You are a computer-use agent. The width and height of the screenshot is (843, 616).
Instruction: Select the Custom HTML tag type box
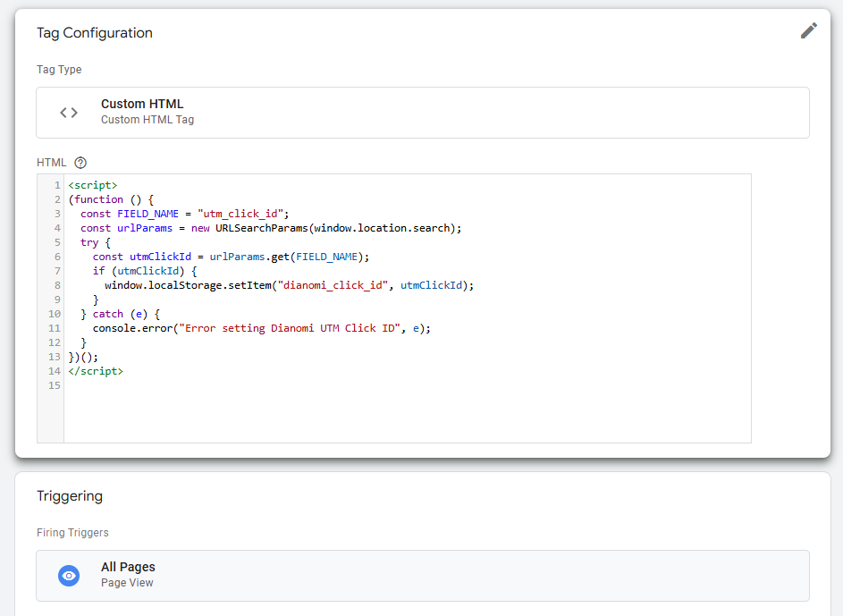pyautogui.click(x=423, y=113)
